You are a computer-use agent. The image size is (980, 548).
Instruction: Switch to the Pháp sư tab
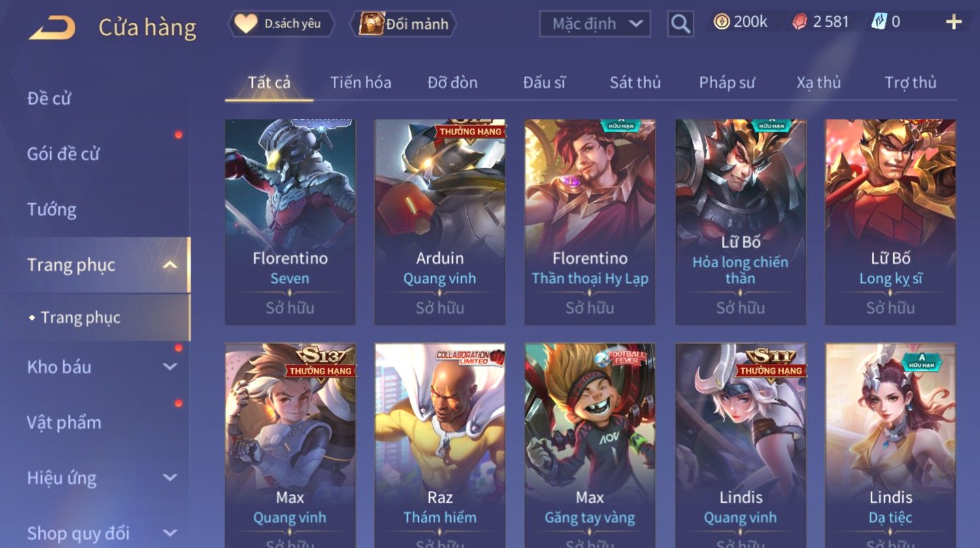[x=727, y=82]
